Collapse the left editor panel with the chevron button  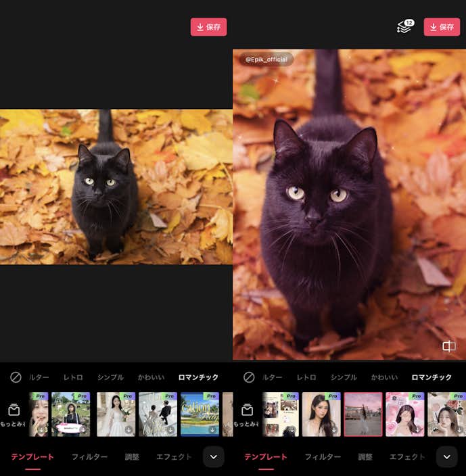point(214,457)
